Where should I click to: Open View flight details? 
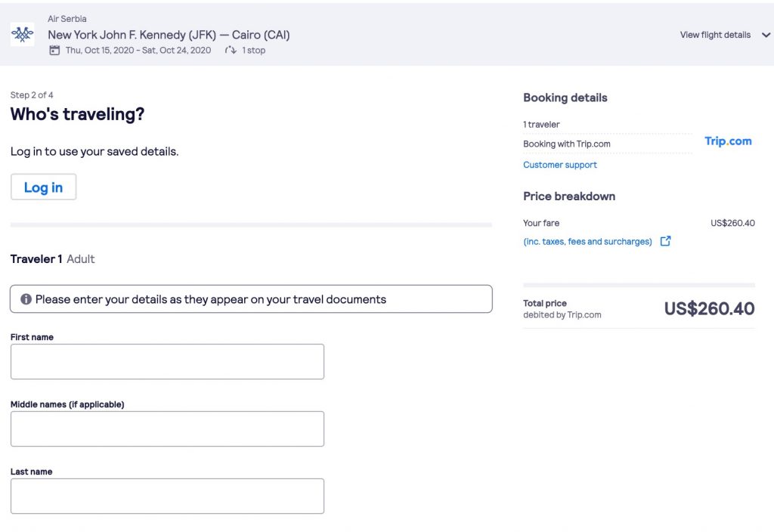point(715,35)
